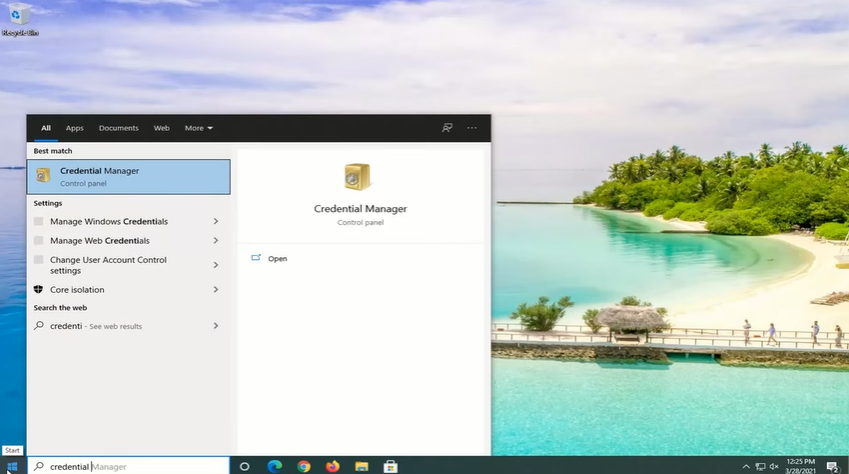Click the search magnifier icon in taskbar
The width and height of the screenshot is (849, 474).
pos(39,466)
